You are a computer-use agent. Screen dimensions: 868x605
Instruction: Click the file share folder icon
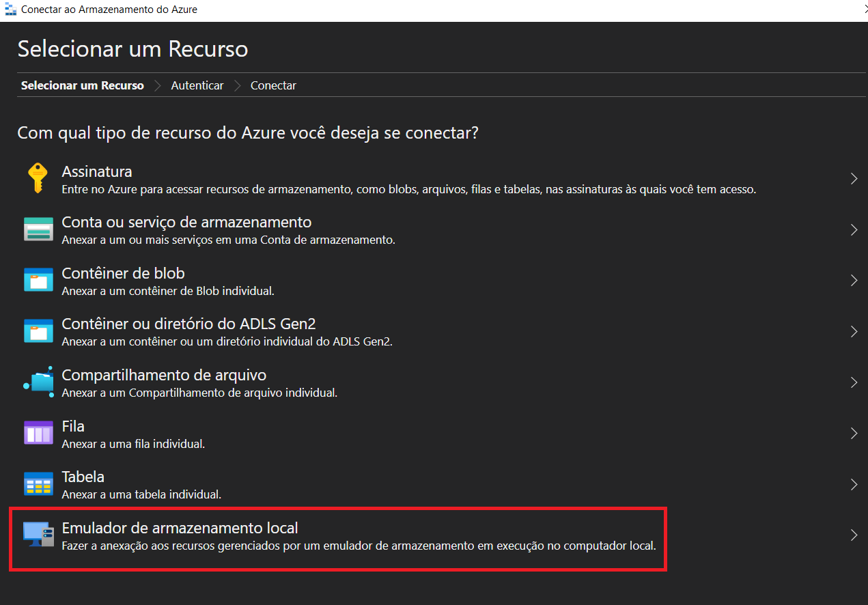(x=38, y=382)
